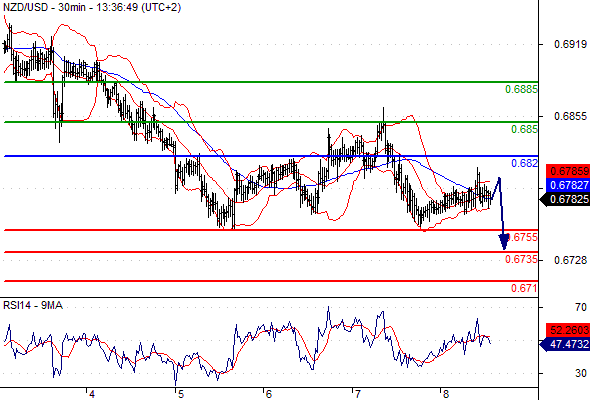Click the date marker 4 on time axis

point(92,394)
